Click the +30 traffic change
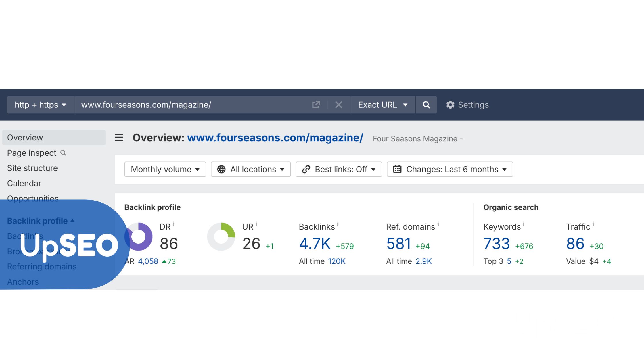Image resolution: width=644 pixels, height=362 pixels. tap(597, 246)
